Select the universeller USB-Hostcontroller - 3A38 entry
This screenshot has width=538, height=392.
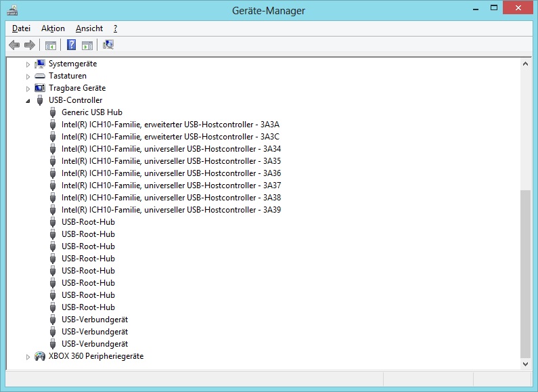pyautogui.click(x=171, y=198)
